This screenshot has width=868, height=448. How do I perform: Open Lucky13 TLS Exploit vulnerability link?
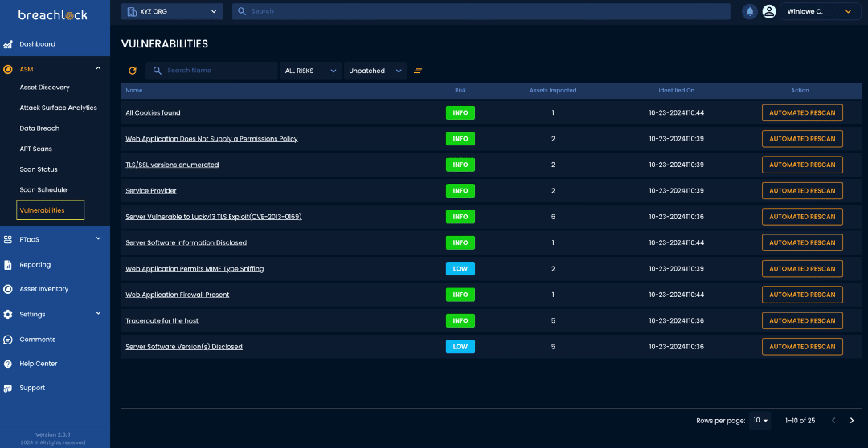pos(214,217)
